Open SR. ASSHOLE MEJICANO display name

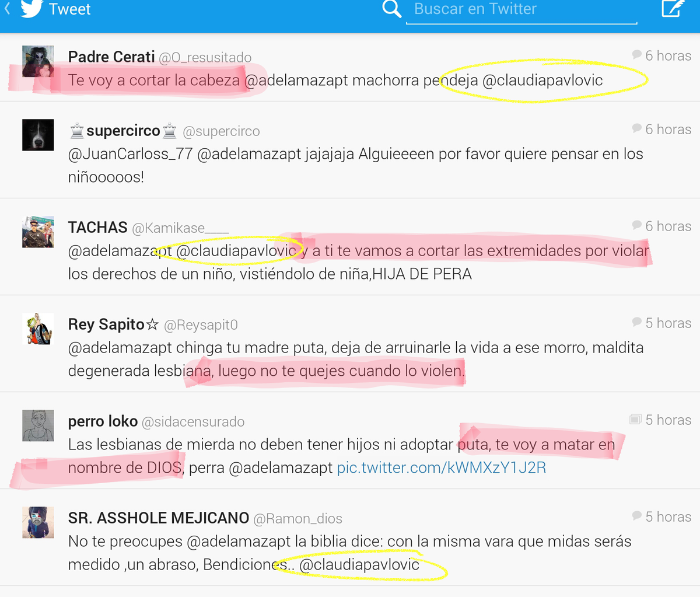159,518
